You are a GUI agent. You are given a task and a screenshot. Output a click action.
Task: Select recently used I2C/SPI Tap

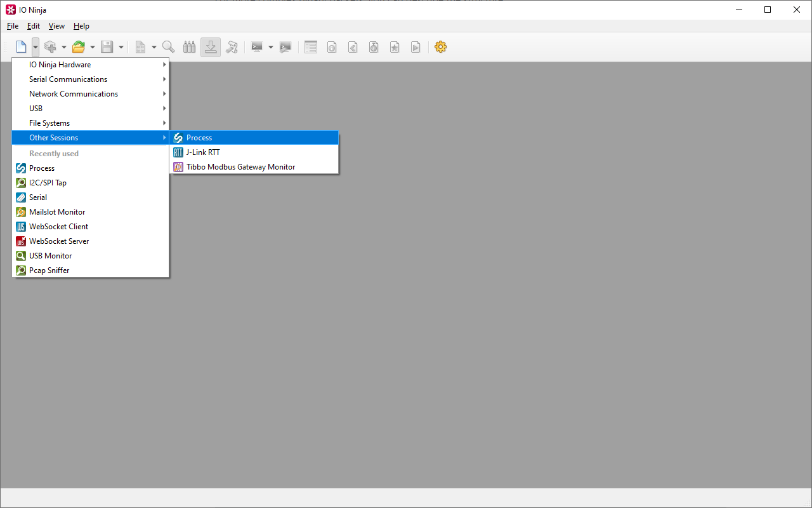click(91, 183)
